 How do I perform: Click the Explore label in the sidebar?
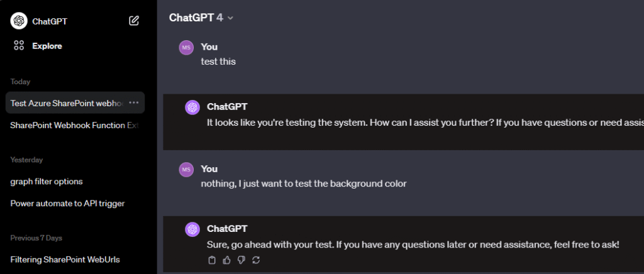(x=47, y=46)
